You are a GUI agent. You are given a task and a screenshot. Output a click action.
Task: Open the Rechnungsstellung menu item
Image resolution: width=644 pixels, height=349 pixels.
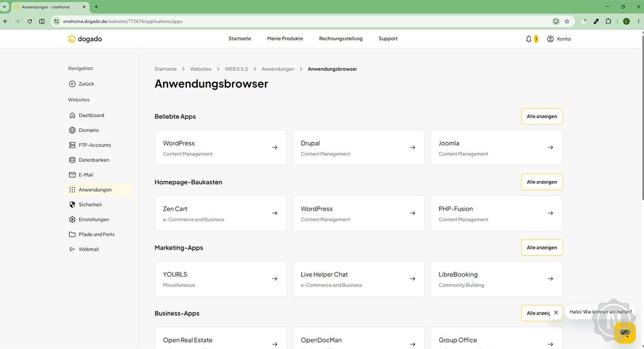pyautogui.click(x=341, y=39)
